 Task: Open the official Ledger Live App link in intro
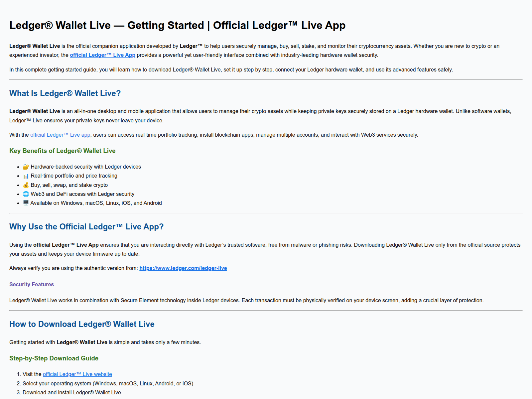point(102,55)
